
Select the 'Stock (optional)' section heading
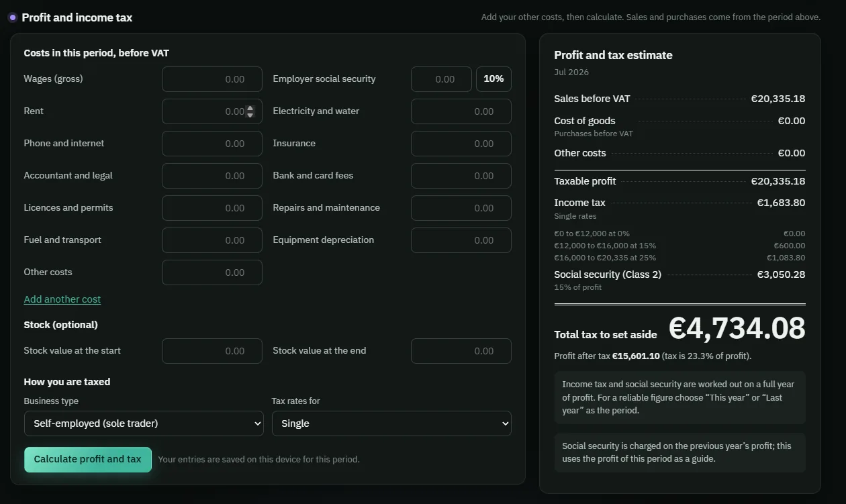coord(61,325)
